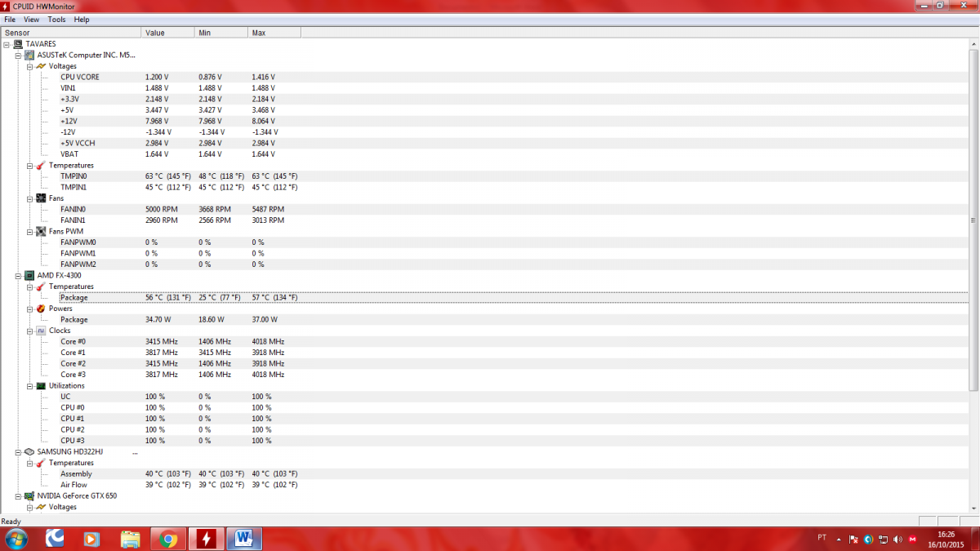Screen dimensions: 980x551
Task: Open the Windows Start menu
Action: (16, 539)
